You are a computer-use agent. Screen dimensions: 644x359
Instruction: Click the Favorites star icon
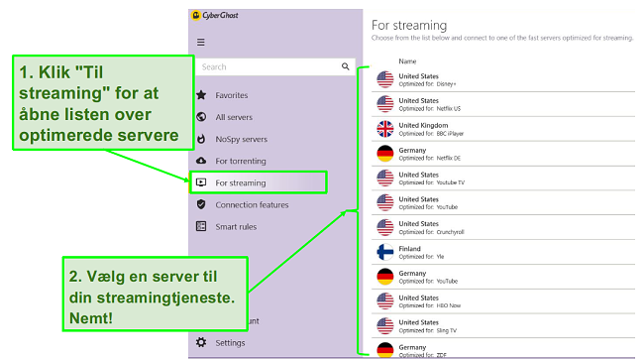tap(201, 95)
